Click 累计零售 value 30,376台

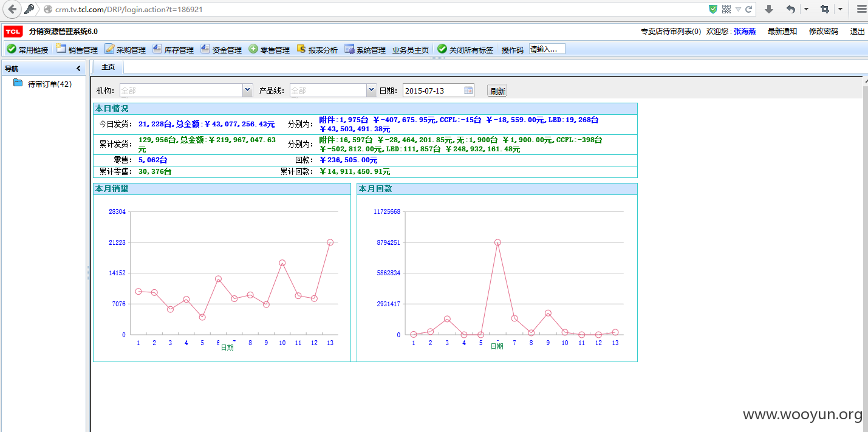pos(155,172)
